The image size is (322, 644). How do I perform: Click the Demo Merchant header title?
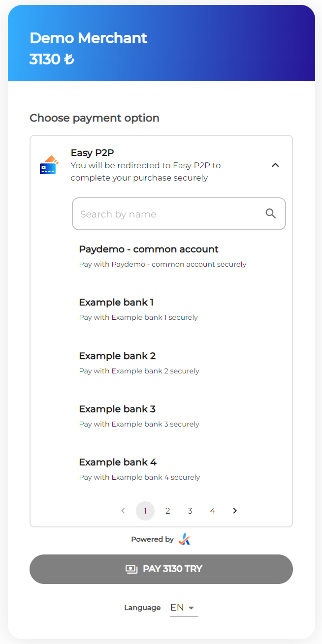pos(89,38)
